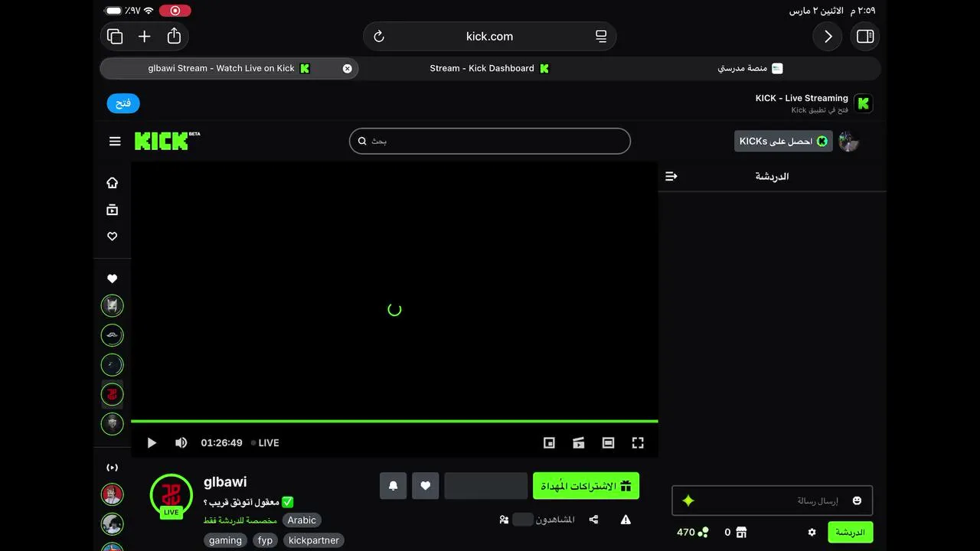Add a new Safari tab

coord(144,36)
